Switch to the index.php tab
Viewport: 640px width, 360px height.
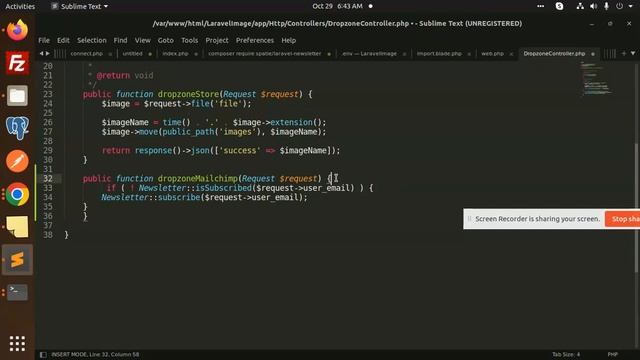click(x=176, y=53)
